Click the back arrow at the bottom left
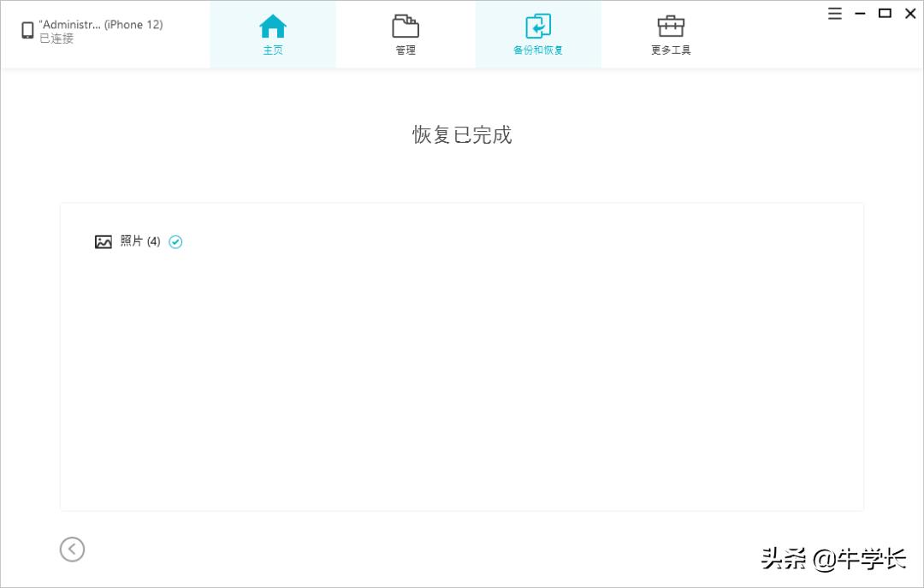The width and height of the screenshot is (924, 588). pyautogui.click(x=72, y=549)
